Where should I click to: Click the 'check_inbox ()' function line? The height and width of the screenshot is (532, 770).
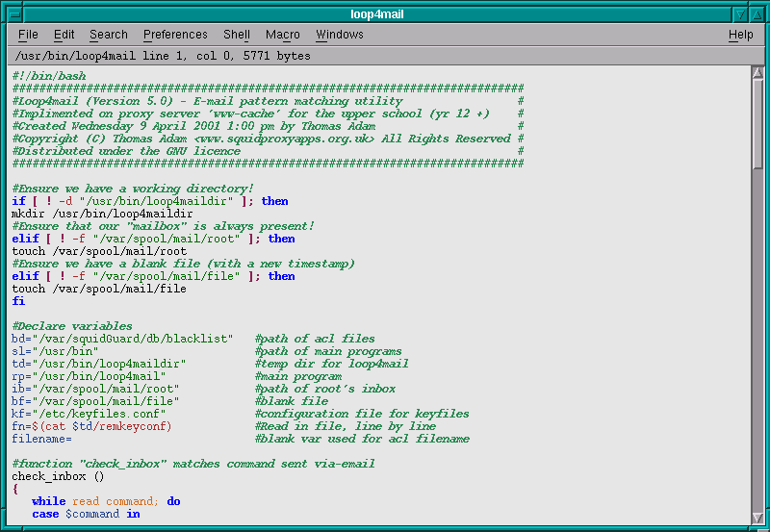pos(58,476)
